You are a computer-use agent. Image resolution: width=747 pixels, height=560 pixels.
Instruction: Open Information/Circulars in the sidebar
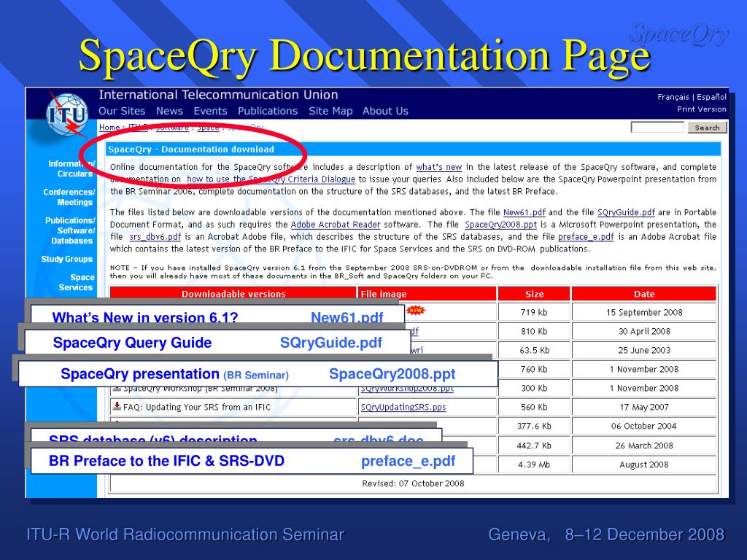72,168
